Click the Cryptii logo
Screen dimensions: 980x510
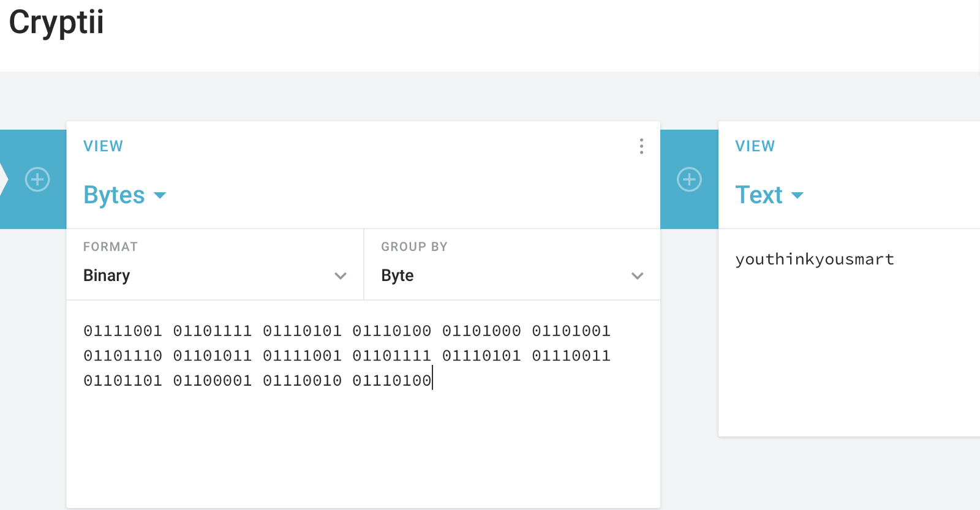click(56, 23)
